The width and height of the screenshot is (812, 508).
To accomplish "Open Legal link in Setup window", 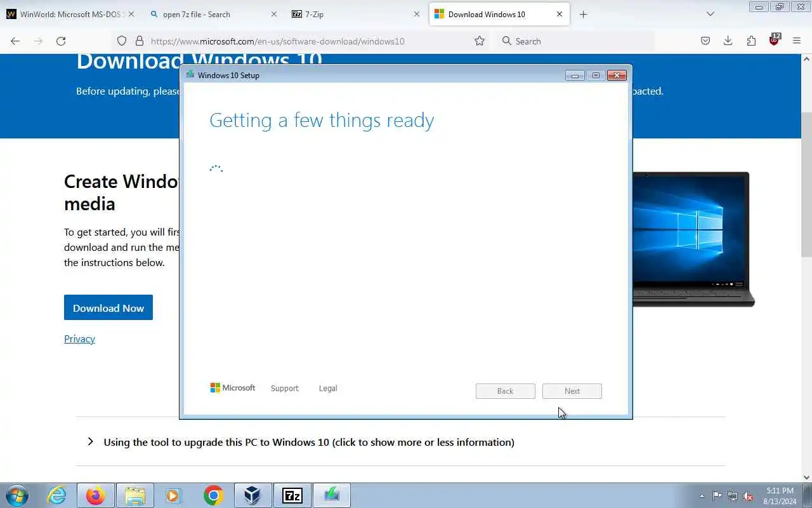I will coord(328,388).
